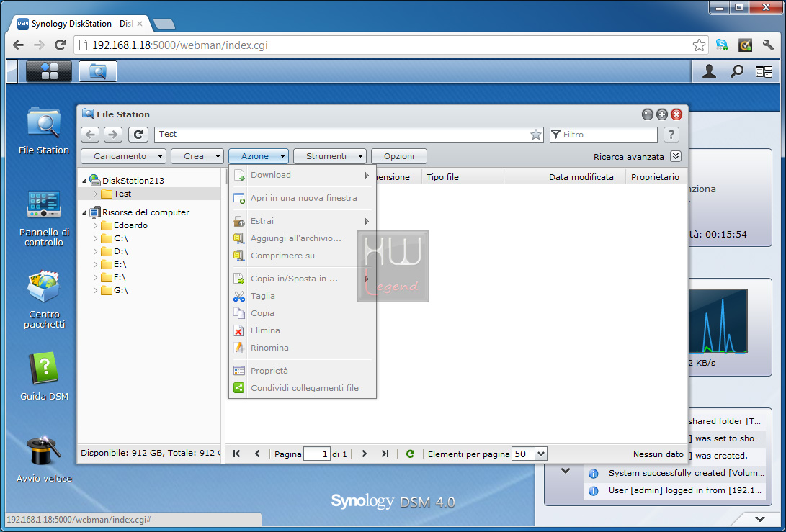Expand the Edoardo folder tree arrow
Image resolution: width=786 pixels, height=532 pixels.
95,225
